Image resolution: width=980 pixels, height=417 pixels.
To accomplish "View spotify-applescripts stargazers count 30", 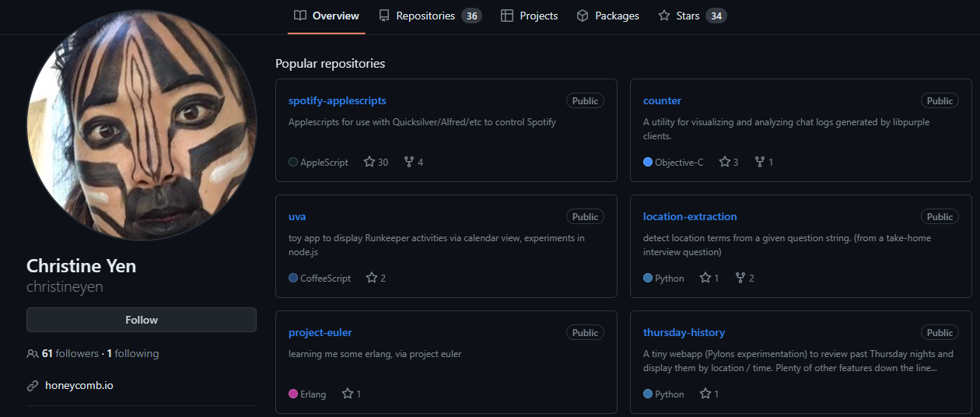I will point(376,162).
